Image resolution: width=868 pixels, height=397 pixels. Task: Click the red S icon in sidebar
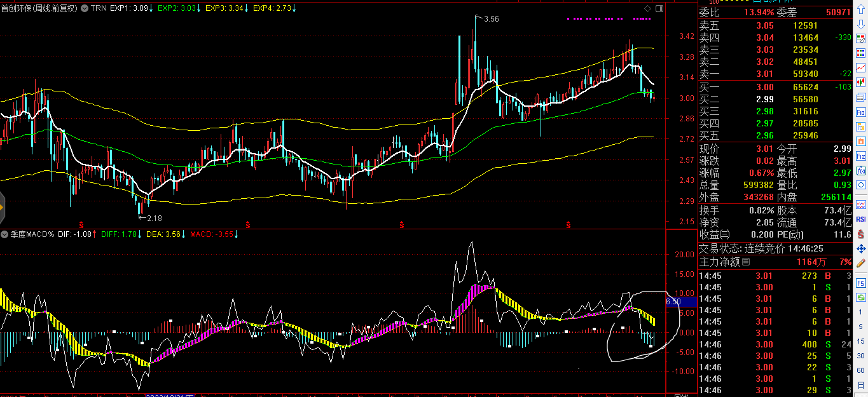tap(861, 233)
